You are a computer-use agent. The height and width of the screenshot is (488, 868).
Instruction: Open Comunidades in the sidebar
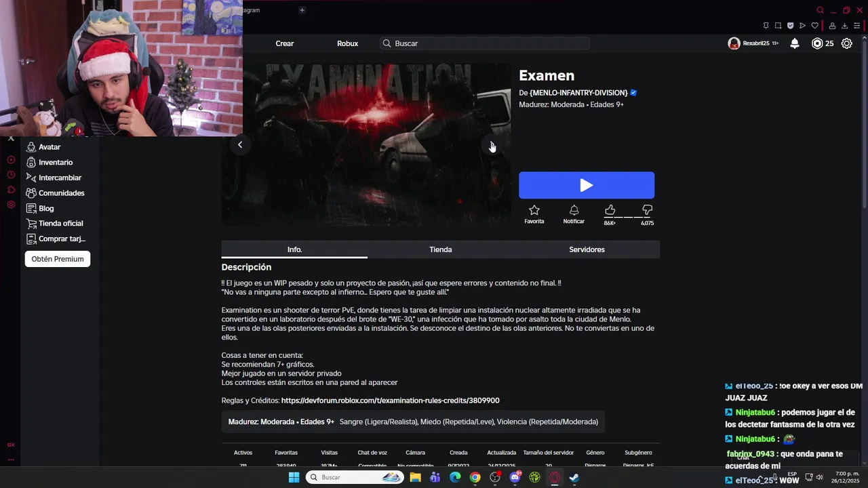click(x=56, y=193)
